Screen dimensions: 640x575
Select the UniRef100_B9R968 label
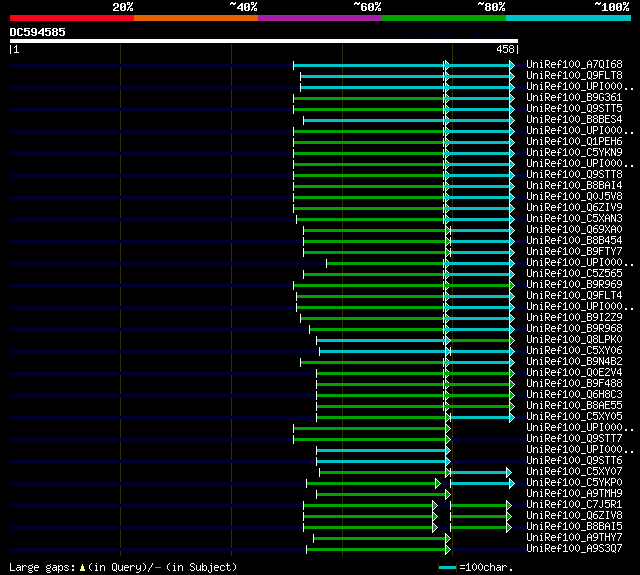pos(574,329)
